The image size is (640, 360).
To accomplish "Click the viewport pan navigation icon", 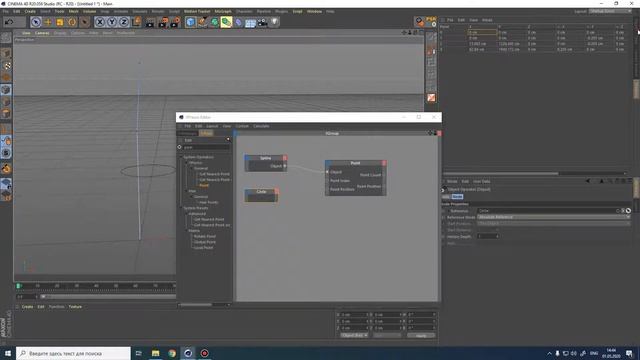I will click(404, 33).
